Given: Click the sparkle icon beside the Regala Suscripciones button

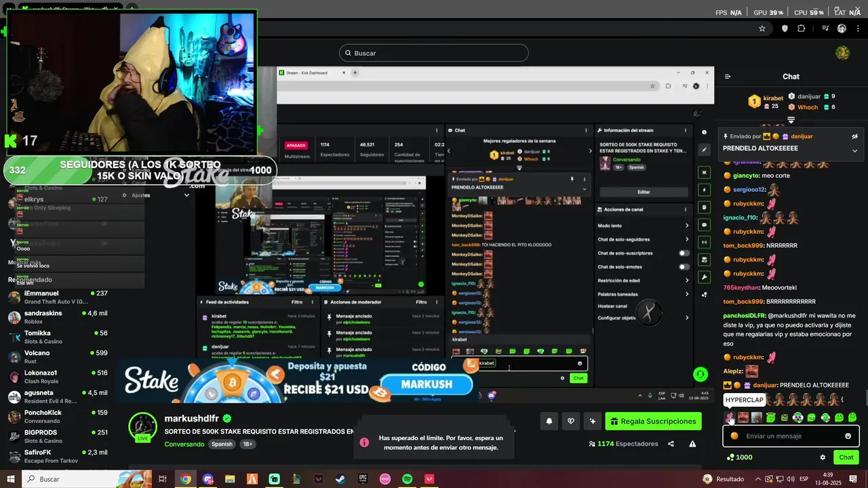Looking at the screenshot, I should [x=593, y=422].
